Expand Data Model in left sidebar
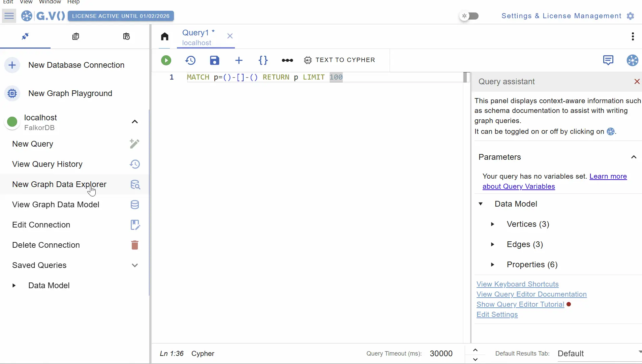This screenshot has width=642, height=364. pos(14,285)
